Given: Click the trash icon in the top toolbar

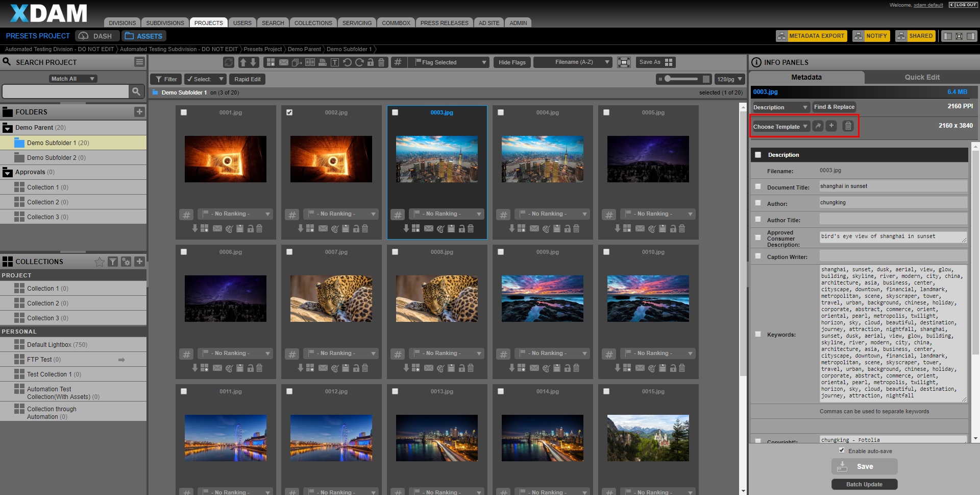Looking at the screenshot, I should (x=381, y=62).
